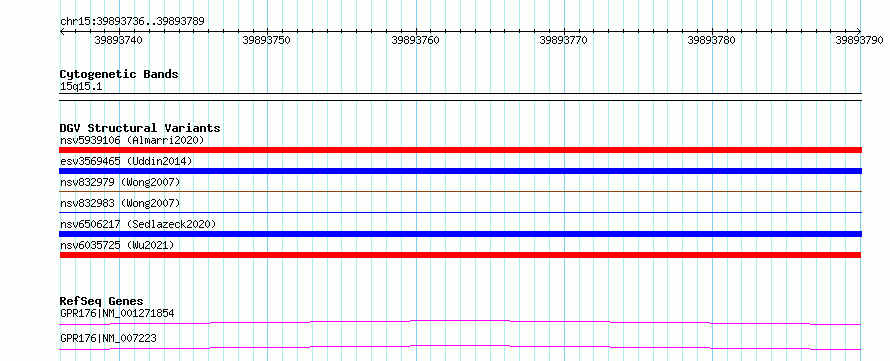Open variant nsv5939106 (Almarri2020) label
This screenshot has width=890, height=361.
coord(132,140)
